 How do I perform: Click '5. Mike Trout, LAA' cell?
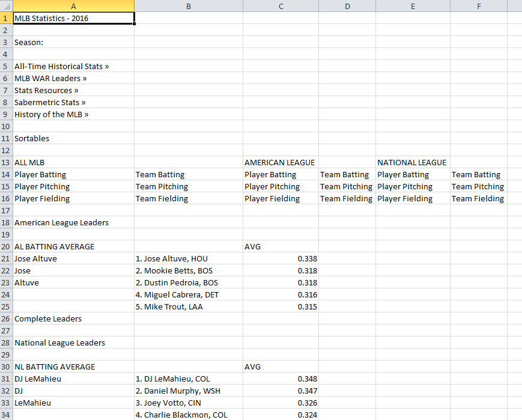[189, 306]
